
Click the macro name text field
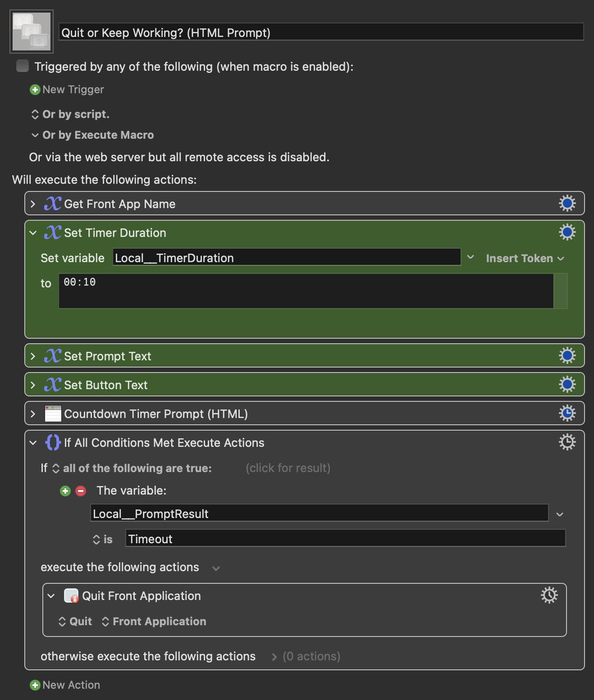point(321,32)
